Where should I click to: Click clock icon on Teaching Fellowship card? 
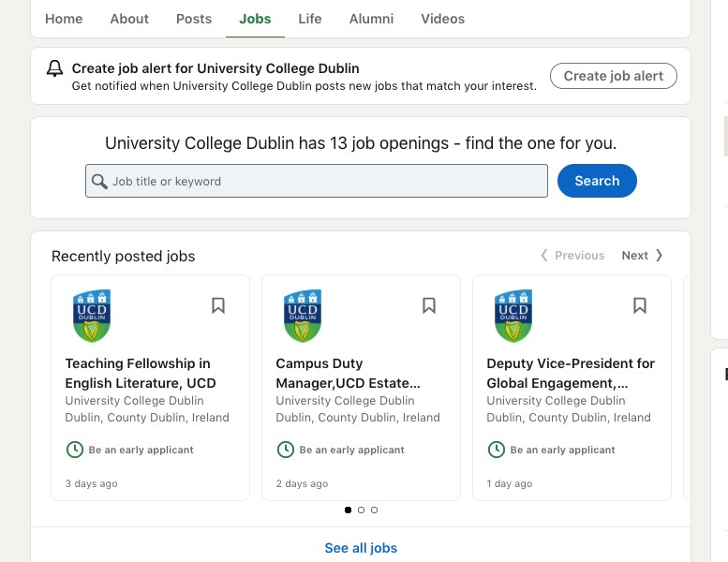75,450
